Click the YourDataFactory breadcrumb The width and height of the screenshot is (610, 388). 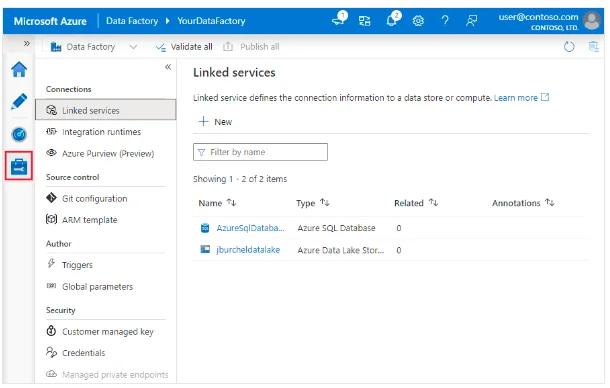point(211,21)
